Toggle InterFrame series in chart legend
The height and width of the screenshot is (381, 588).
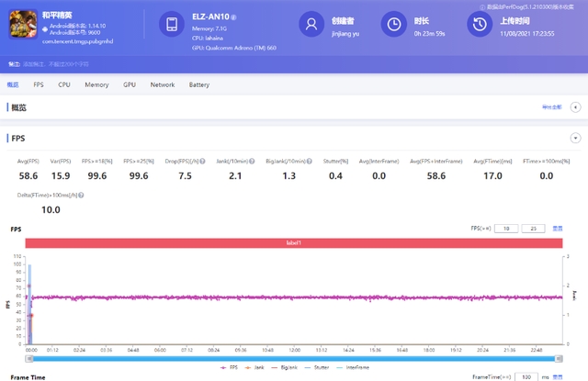[353, 367]
